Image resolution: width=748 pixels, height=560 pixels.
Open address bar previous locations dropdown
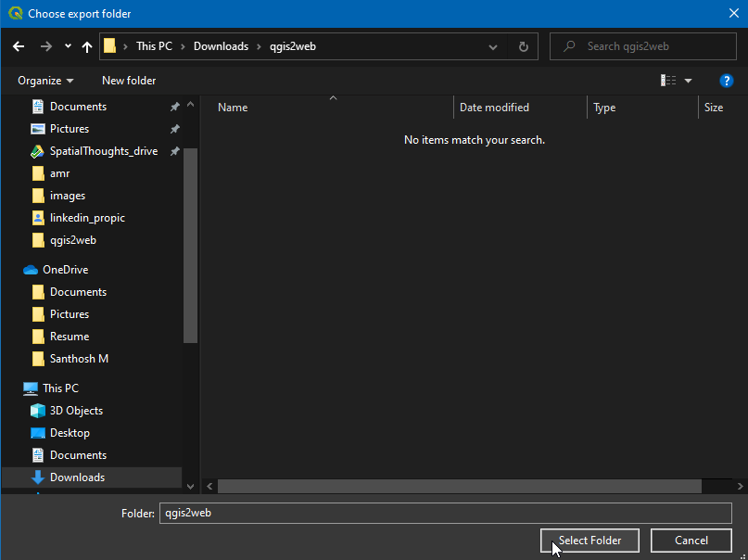(x=493, y=46)
